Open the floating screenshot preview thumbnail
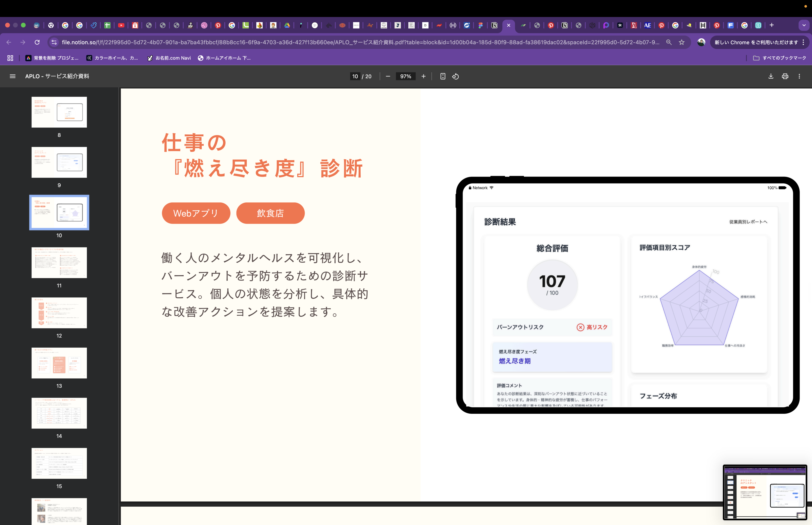812x525 pixels. coord(765,492)
